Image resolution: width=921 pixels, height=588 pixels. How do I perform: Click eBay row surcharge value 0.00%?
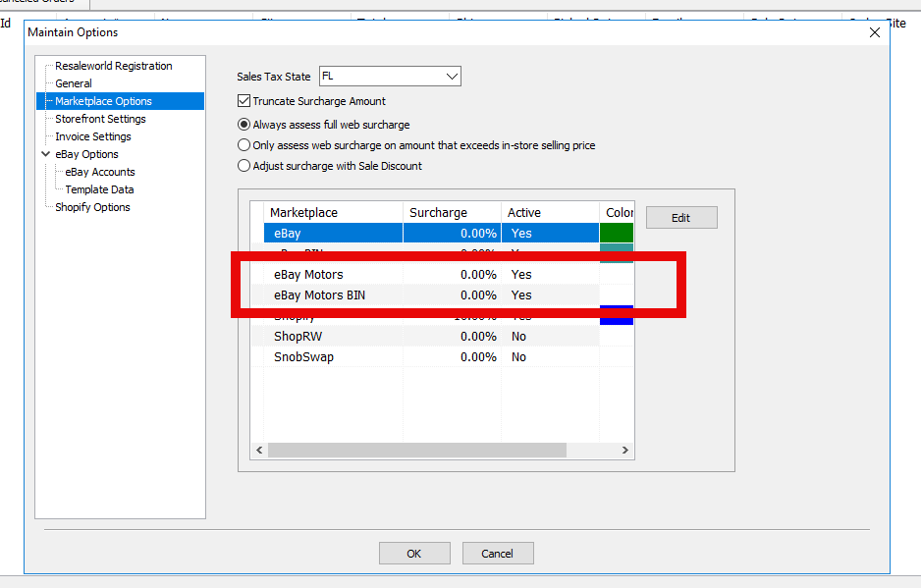[478, 234]
